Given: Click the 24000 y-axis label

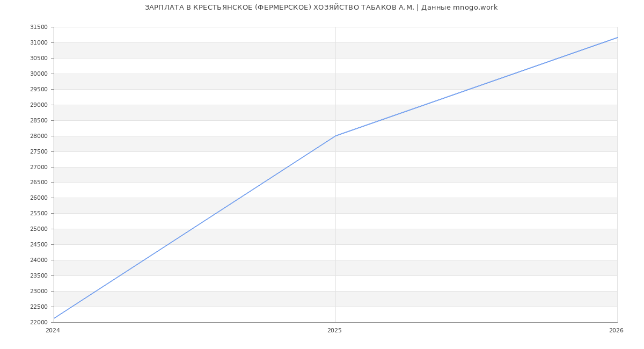Looking at the screenshot, I should click(x=39, y=260).
